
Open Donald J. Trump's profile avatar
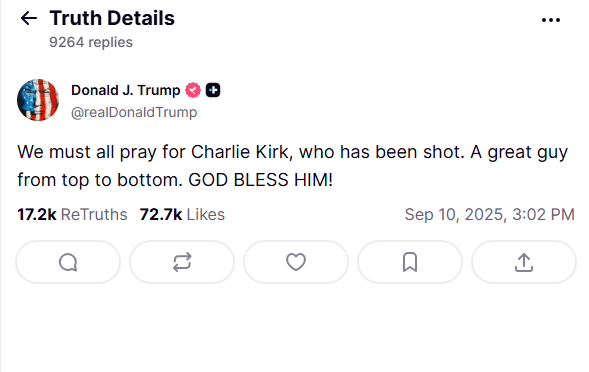38,100
